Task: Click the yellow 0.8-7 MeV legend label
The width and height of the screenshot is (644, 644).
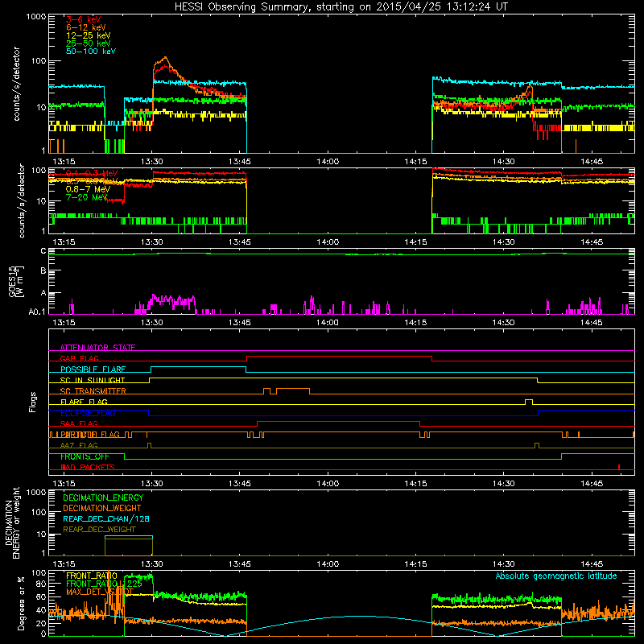Action: (x=88, y=189)
